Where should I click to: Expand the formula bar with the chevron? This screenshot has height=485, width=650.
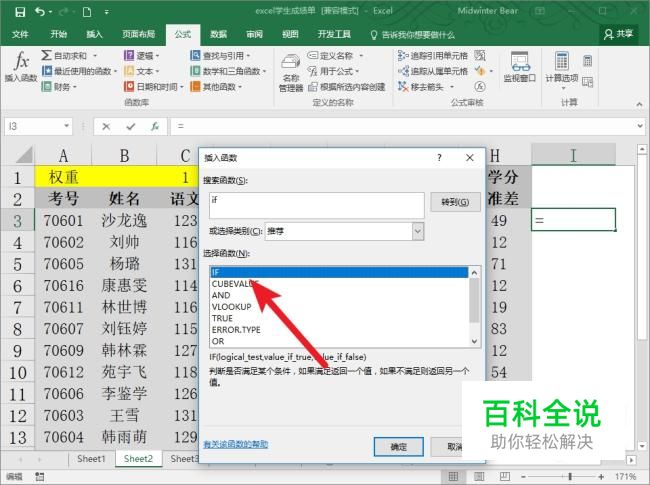click(640, 126)
